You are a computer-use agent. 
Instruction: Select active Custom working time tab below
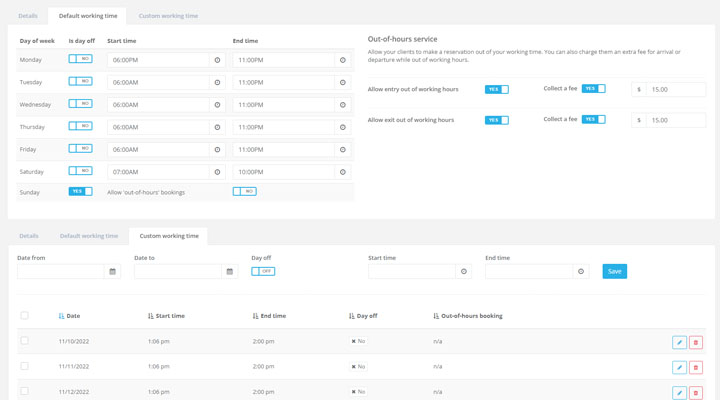click(x=169, y=236)
